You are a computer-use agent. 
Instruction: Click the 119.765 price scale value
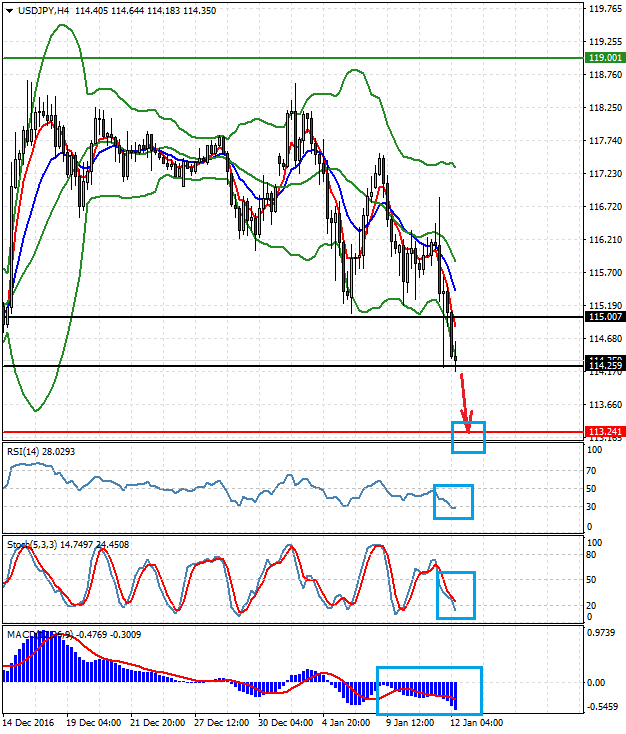pyautogui.click(x=605, y=9)
